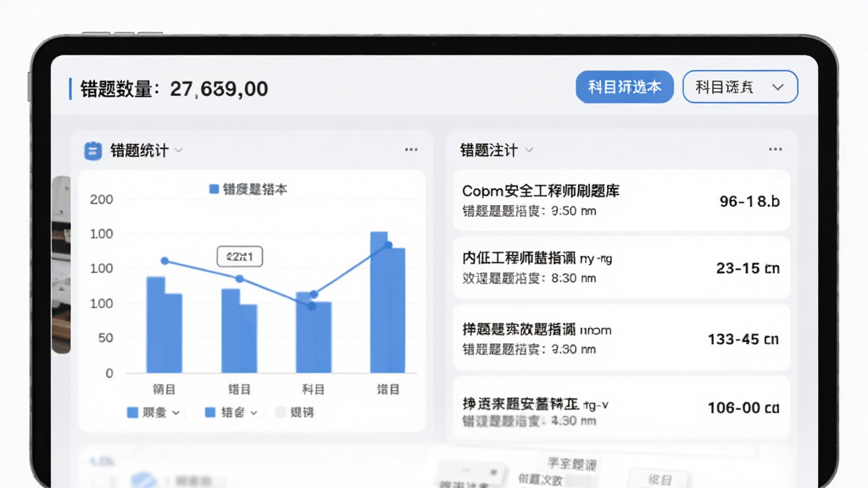Click the tallest bar group in the chart

(387, 302)
